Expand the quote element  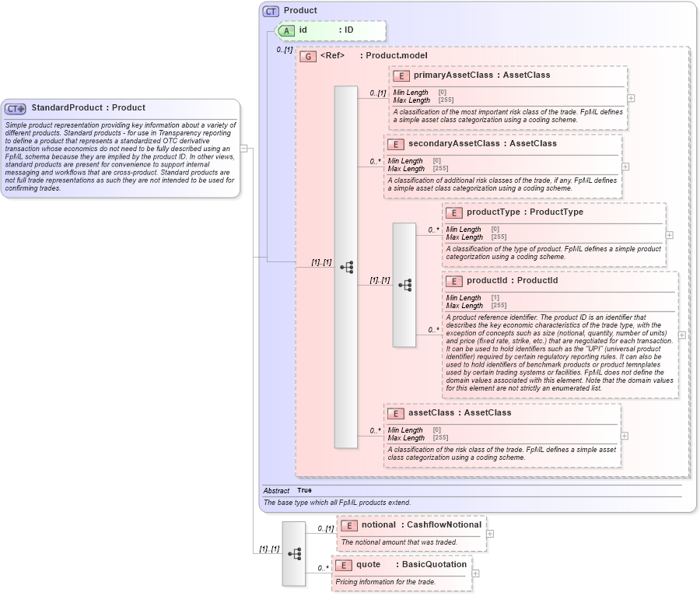(475, 573)
